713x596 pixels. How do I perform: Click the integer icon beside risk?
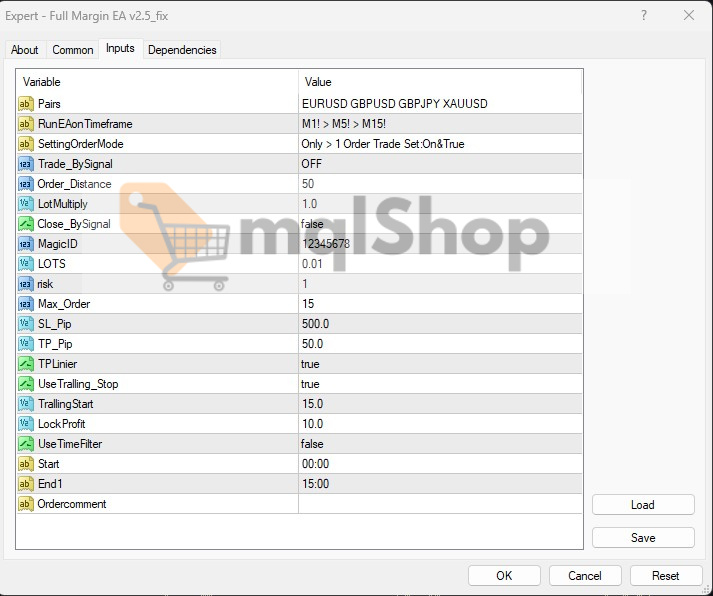tap(26, 284)
